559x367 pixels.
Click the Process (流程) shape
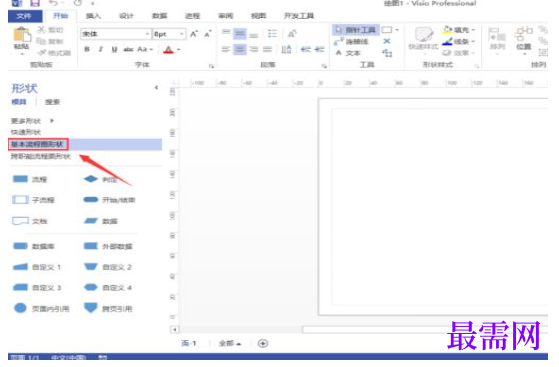30,179
